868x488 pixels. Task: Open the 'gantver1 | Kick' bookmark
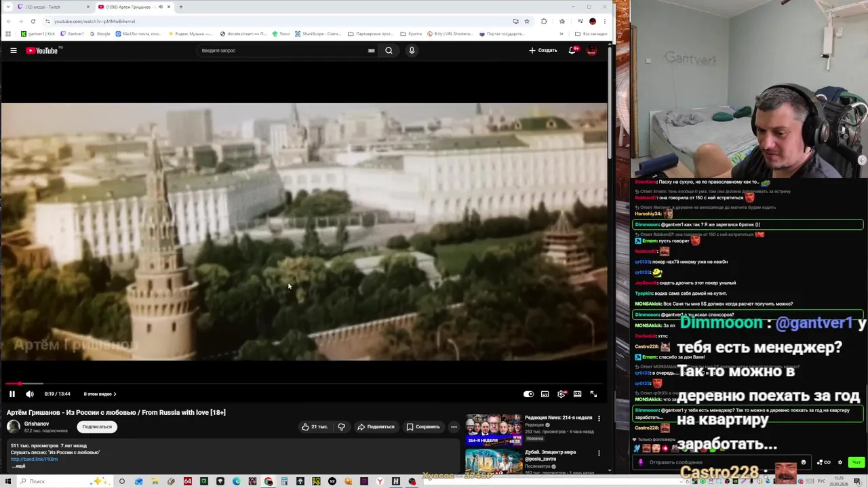click(x=38, y=33)
